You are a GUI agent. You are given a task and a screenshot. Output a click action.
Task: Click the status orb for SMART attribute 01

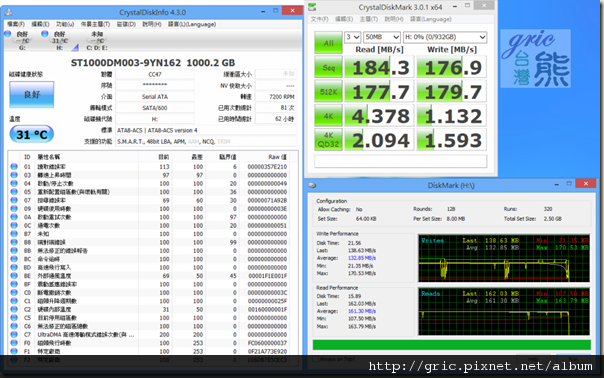click(14, 166)
